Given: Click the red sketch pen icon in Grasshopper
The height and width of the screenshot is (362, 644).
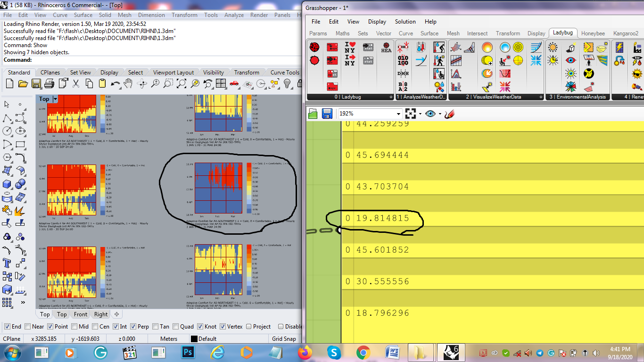Looking at the screenshot, I should pyautogui.click(x=449, y=114).
